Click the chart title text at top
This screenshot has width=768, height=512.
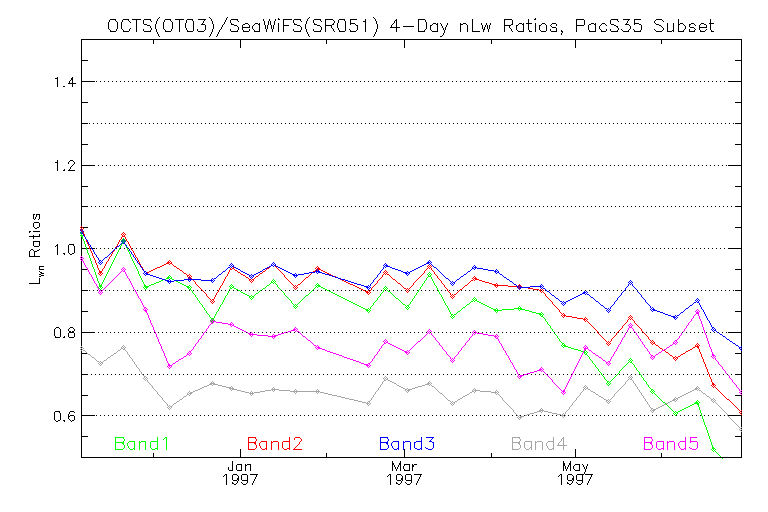point(410,25)
